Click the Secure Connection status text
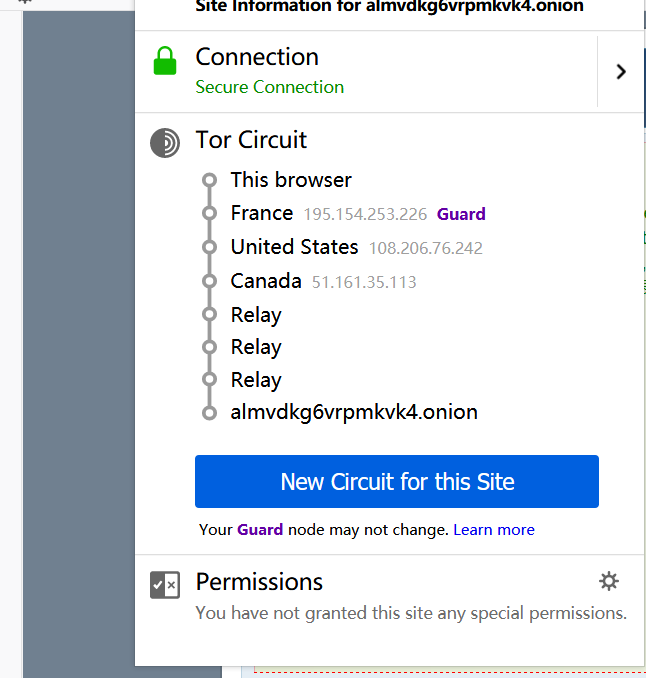 [270, 87]
